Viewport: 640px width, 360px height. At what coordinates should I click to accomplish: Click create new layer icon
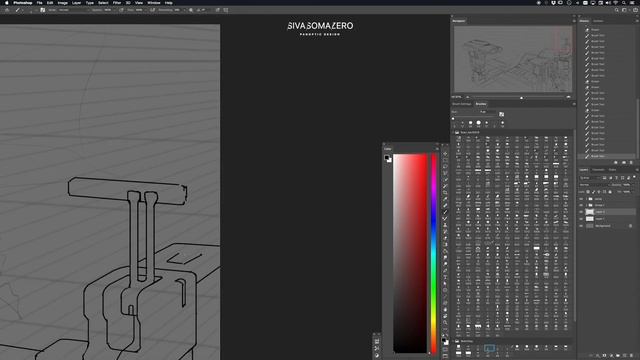625,356
